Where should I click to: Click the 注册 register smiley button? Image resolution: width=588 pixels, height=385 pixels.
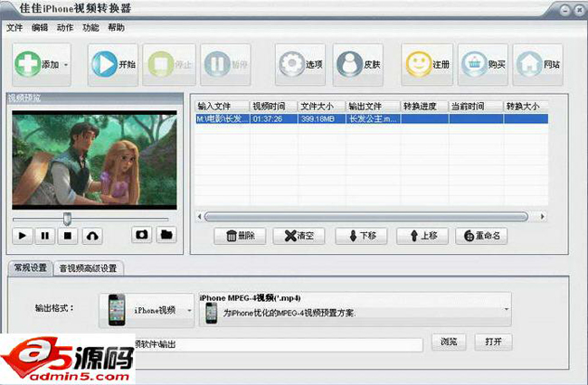tap(427, 64)
